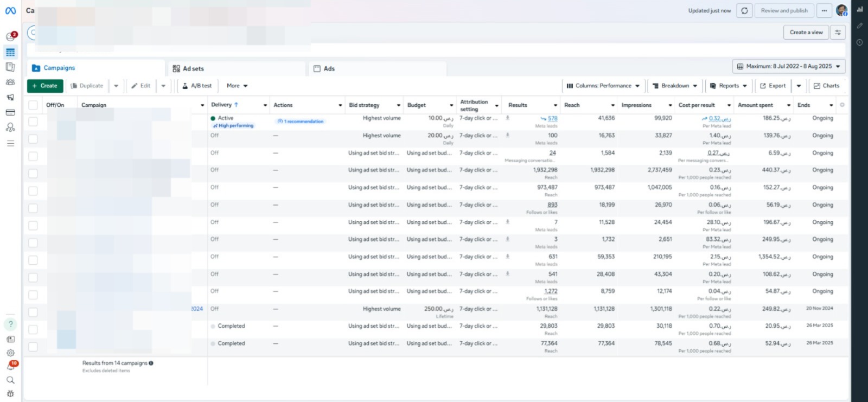Open Notifications bell with badge 10
The width and height of the screenshot is (868, 402).
(11, 366)
